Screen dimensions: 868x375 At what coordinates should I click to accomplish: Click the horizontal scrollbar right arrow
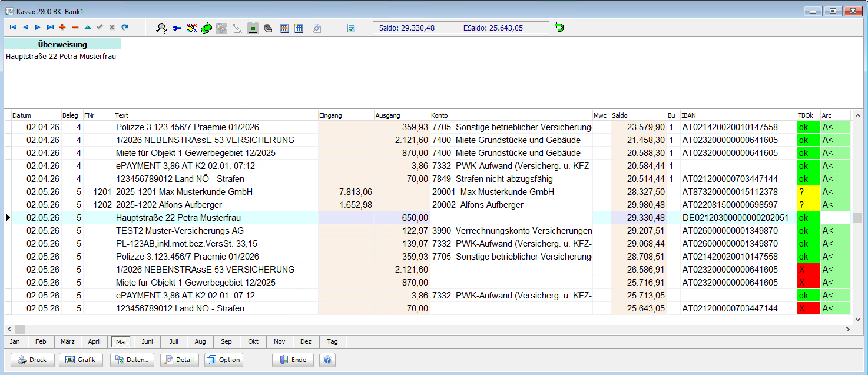[x=847, y=329]
